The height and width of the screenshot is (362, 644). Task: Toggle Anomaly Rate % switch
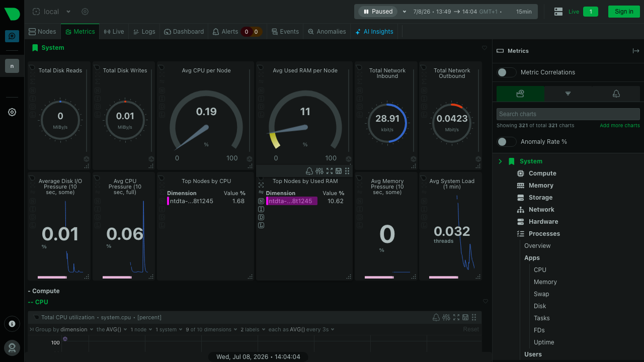[x=506, y=142]
